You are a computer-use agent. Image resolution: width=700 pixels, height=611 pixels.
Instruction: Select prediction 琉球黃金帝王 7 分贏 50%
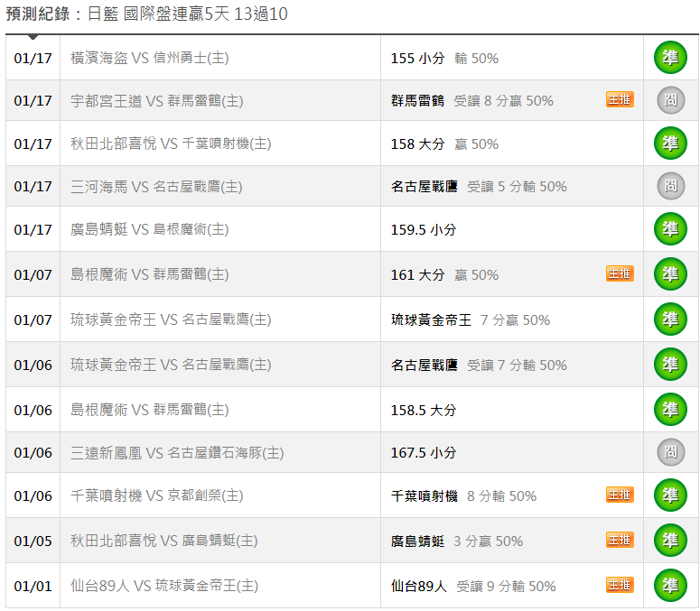pos(471,319)
